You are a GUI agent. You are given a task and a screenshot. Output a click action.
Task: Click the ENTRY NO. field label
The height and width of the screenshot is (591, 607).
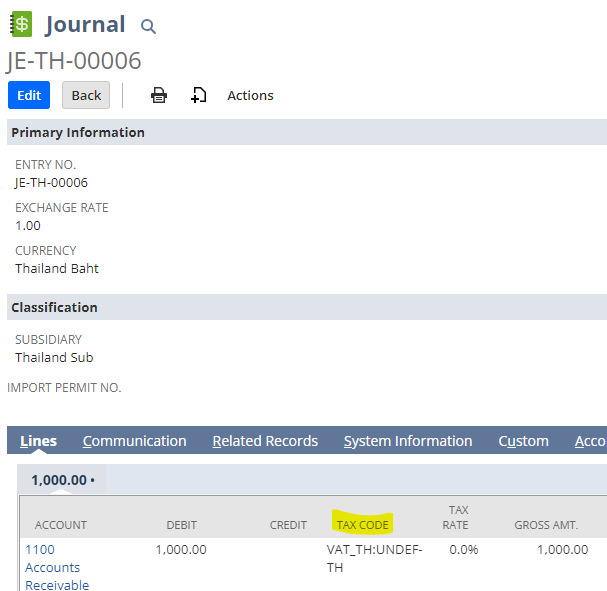[46, 164]
